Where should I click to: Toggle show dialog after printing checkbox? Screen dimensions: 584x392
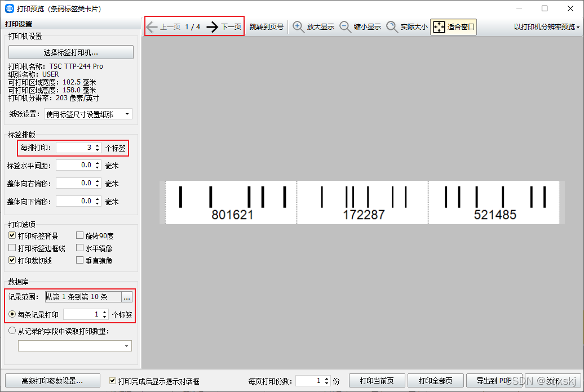tap(112, 381)
